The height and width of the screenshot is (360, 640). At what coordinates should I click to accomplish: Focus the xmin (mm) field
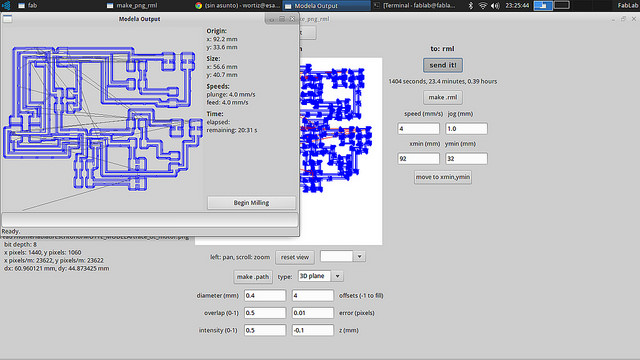pyautogui.click(x=418, y=158)
